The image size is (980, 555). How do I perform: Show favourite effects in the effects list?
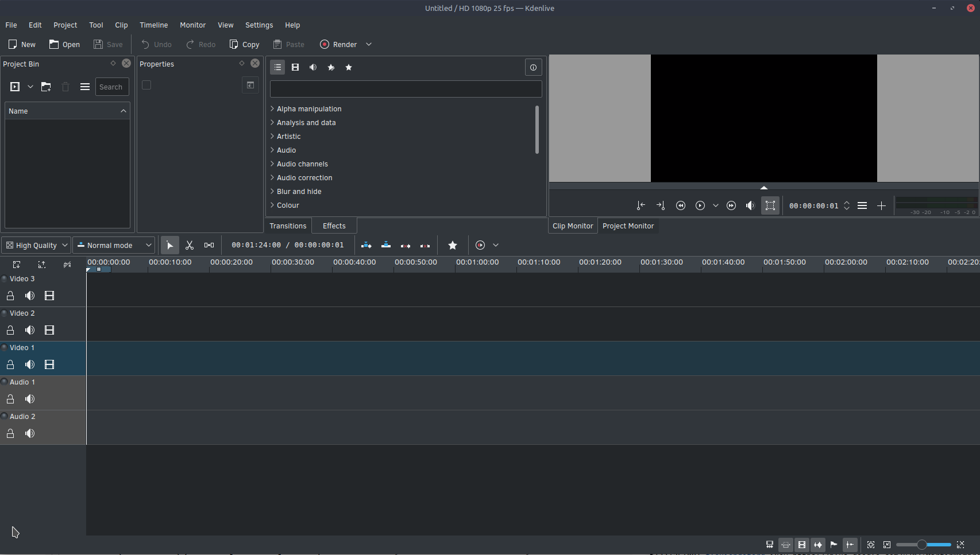(x=349, y=67)
